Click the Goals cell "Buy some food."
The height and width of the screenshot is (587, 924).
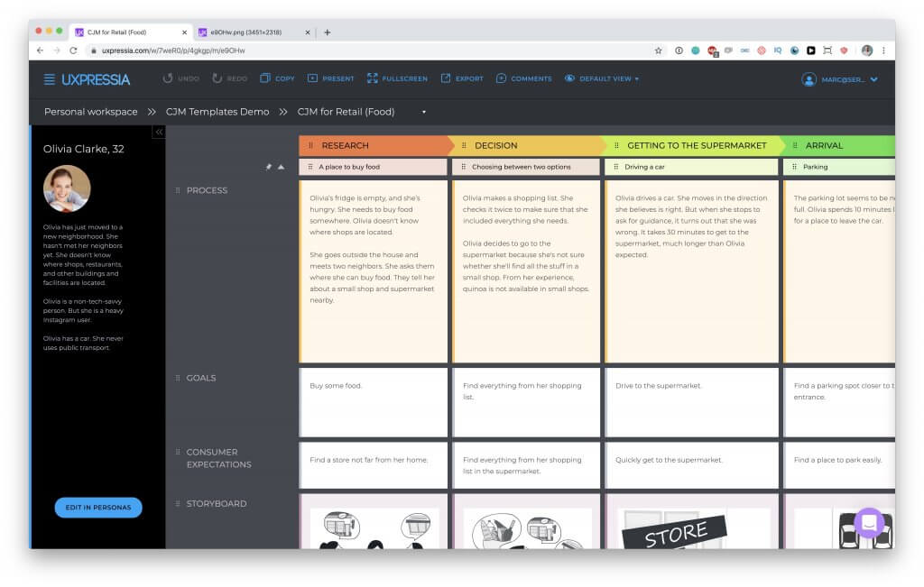374,402
